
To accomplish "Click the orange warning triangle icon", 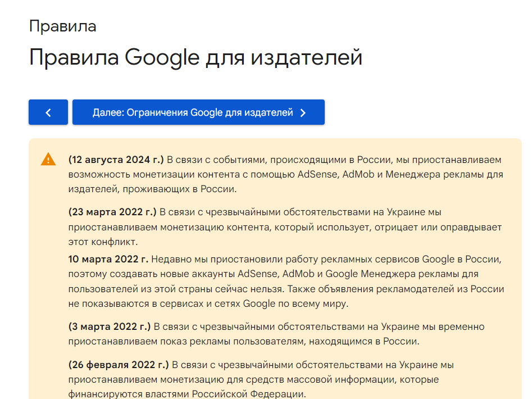I will pyautogui.click(x=48, y=160).
